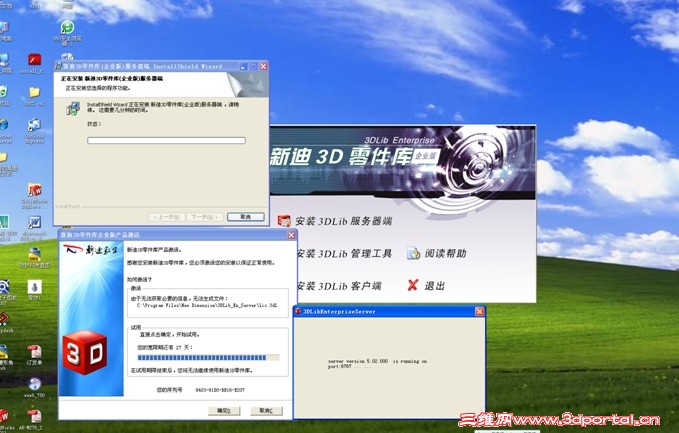The image size is (679, 433).
Task: Minimize the InstallShield Wizard window
Action: [x=243, y=66]
